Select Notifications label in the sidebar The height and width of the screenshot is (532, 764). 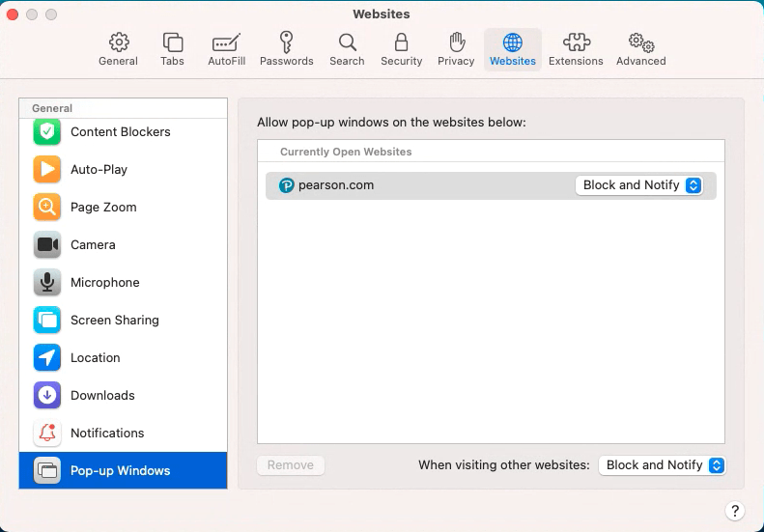pos(107,434)
